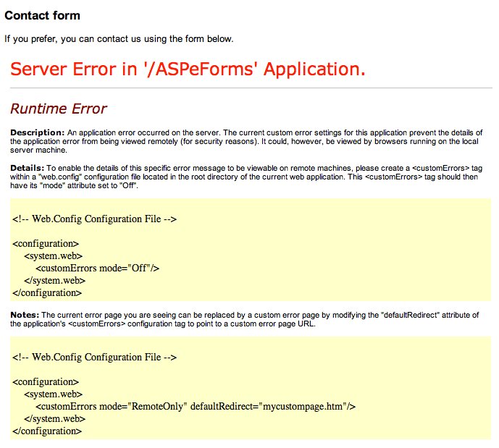Click the horizontal divider below the Server Error title
Screen dimensions: 499x448
(249, 88)
